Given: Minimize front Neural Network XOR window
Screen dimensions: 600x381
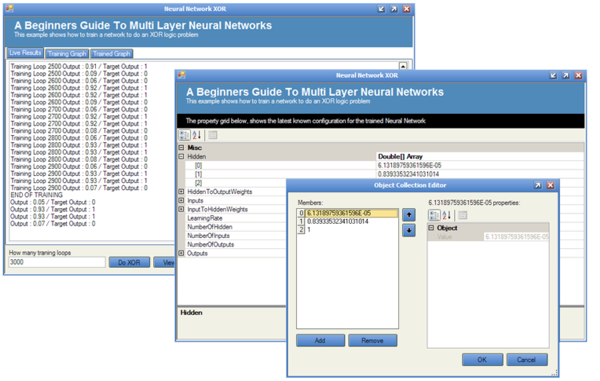Looking at the screenshot, I should [553, 75].
